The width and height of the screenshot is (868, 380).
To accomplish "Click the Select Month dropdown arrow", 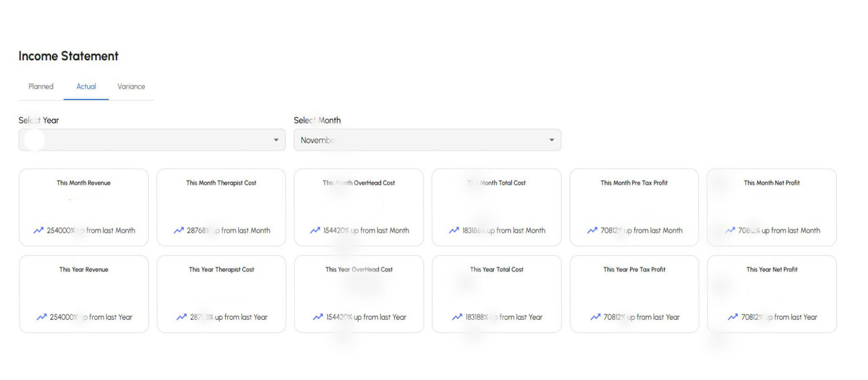I will point(552,140).
